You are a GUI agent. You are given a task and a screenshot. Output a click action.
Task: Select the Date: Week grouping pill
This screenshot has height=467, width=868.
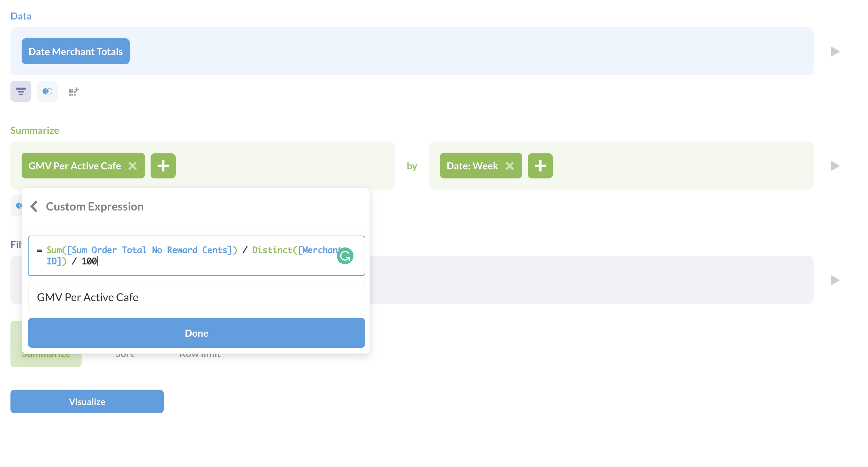click(471, 166)
